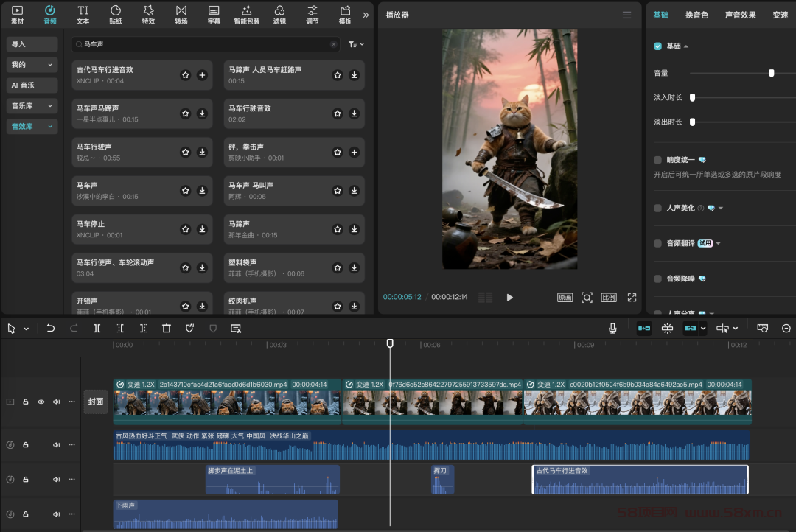Enable the 音频降噪 checkbox
The image size is (796, 532).
tap(658, 279)
